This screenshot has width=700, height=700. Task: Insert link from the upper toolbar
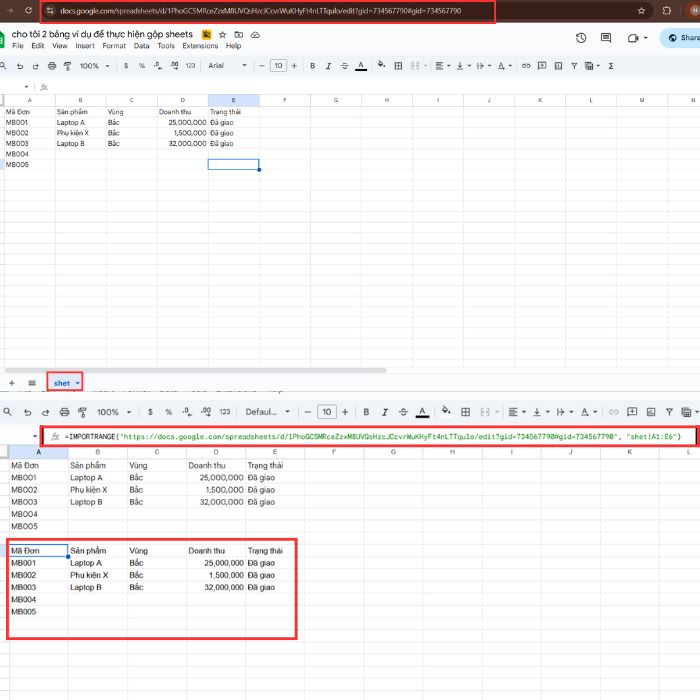[526, 66]
